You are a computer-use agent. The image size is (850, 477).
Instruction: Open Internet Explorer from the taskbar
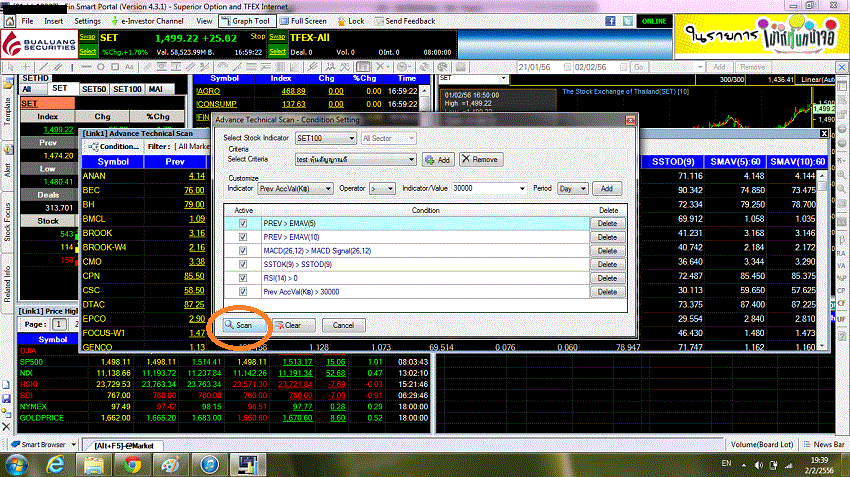(x=55, y=465)
